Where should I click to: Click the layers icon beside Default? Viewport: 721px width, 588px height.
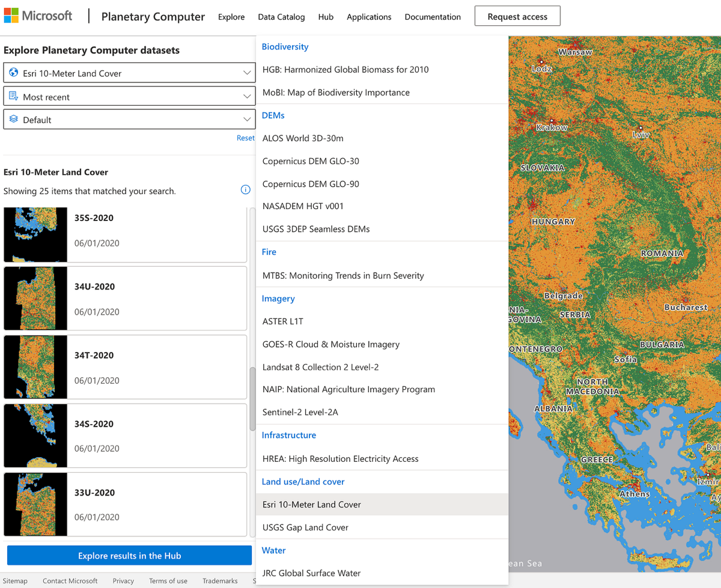13,119
